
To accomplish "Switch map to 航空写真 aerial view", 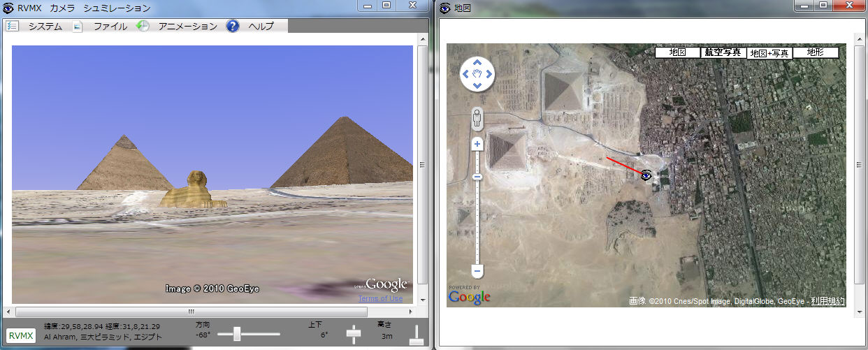I will tap(723, 52).
